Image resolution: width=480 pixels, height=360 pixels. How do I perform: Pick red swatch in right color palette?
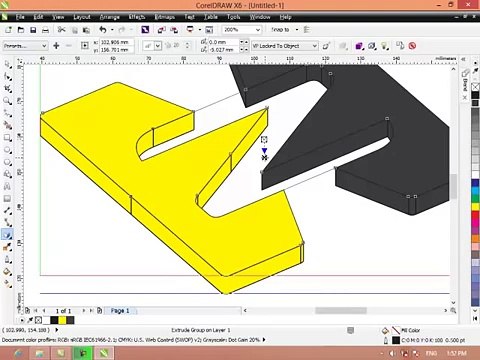(475, 215)
